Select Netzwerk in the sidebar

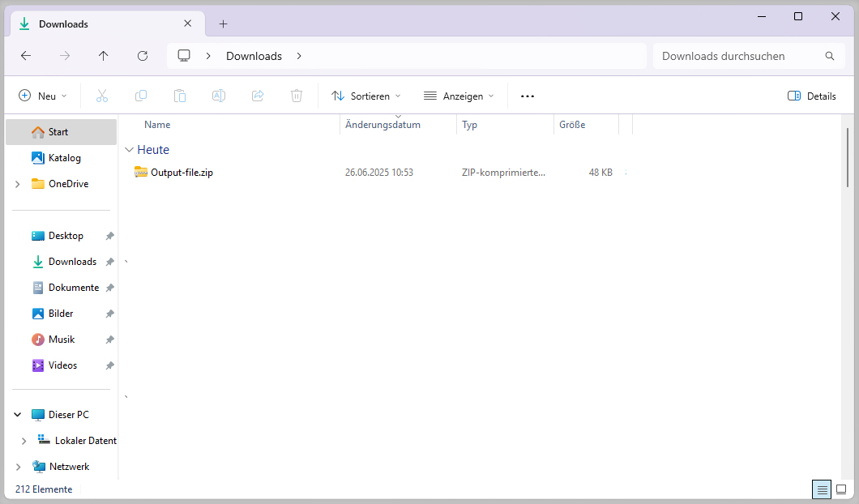pos(62,467)
